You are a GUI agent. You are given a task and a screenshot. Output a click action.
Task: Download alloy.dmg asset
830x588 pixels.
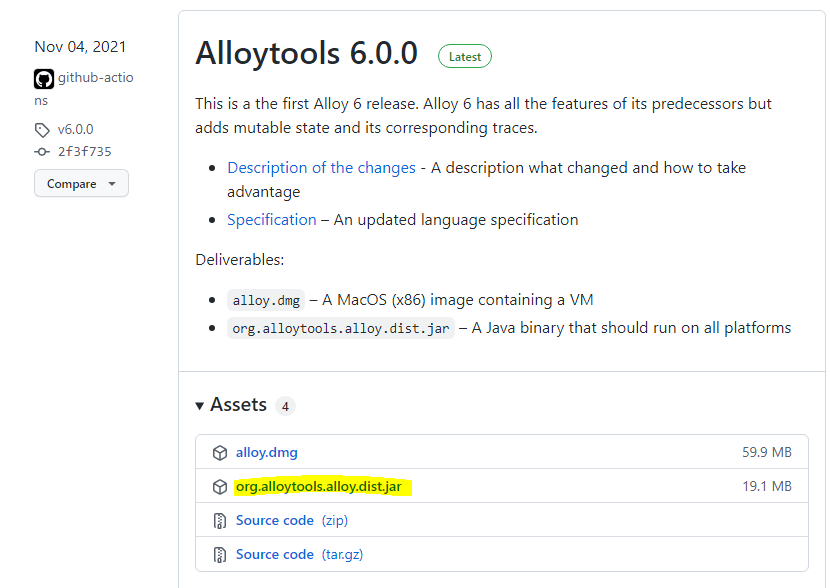[x=267, y=453]
